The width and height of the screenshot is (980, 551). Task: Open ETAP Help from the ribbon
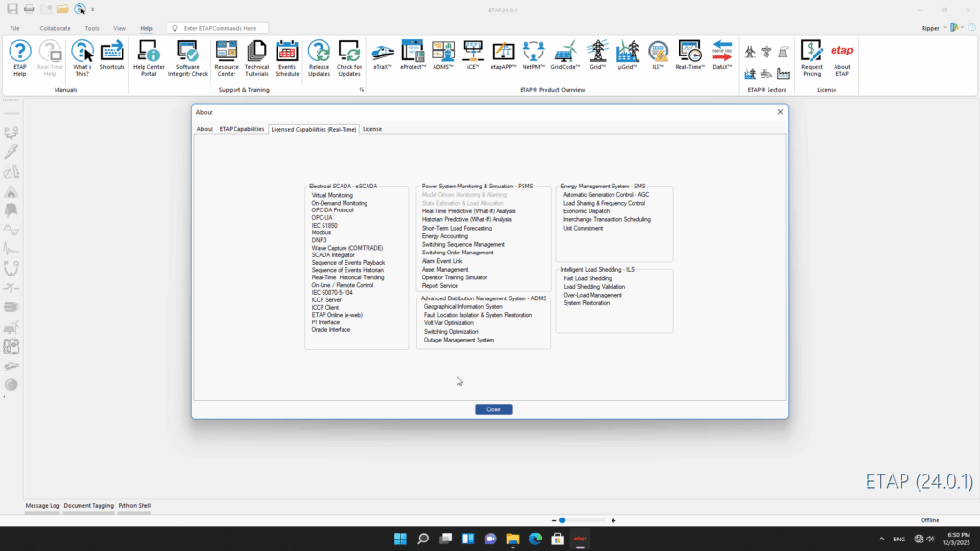pyautogui.click(x=20, y=57)
